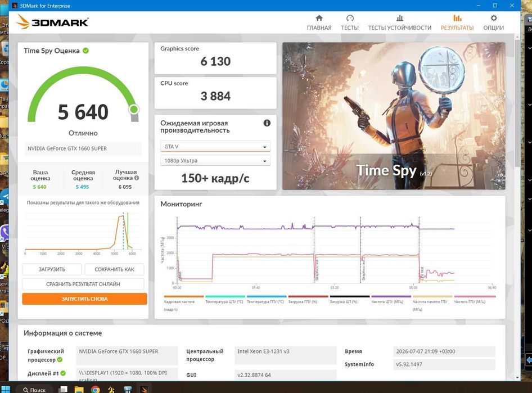Click the Время timestamp value

point(426,351)
